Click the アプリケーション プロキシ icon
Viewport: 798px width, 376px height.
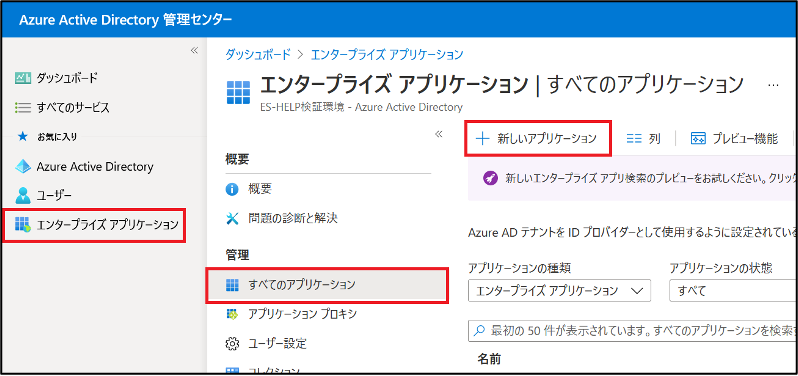point(232,314)
